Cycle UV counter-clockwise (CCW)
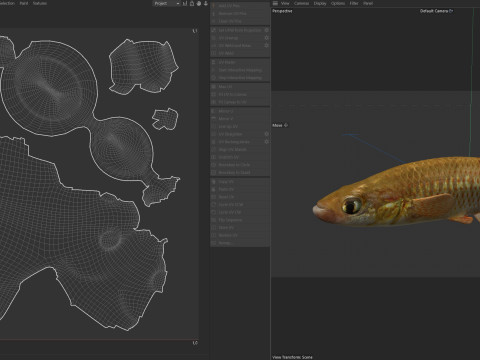The width and height of the screenshot is (480, 360). click(240, 205)
